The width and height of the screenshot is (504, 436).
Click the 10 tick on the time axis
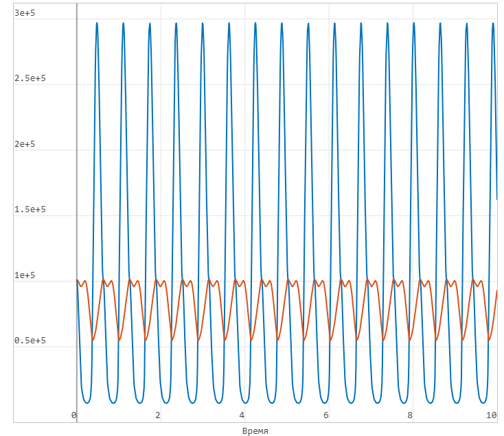coord(492,415)
